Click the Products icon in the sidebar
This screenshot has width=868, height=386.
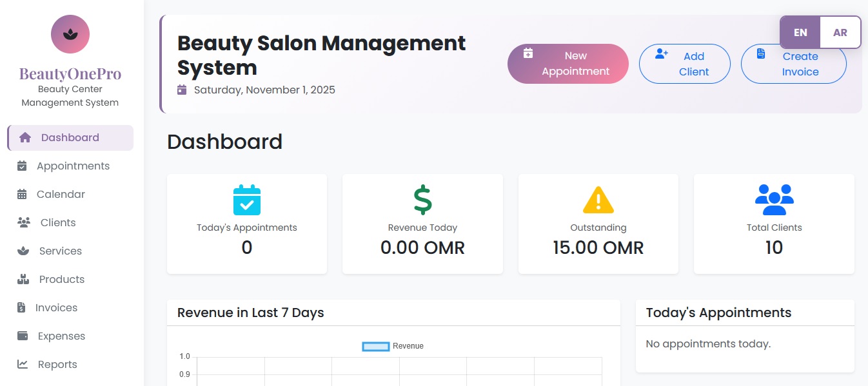click(22, 279)
